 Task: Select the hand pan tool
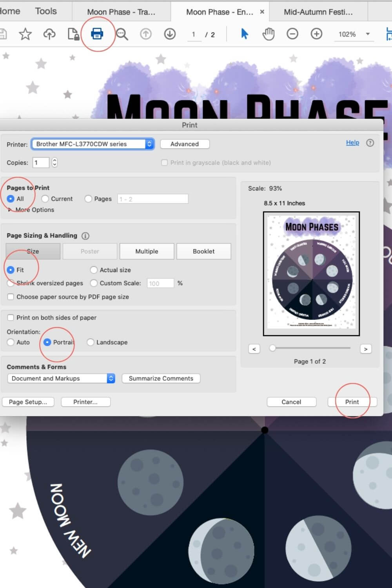pos(269,34)
